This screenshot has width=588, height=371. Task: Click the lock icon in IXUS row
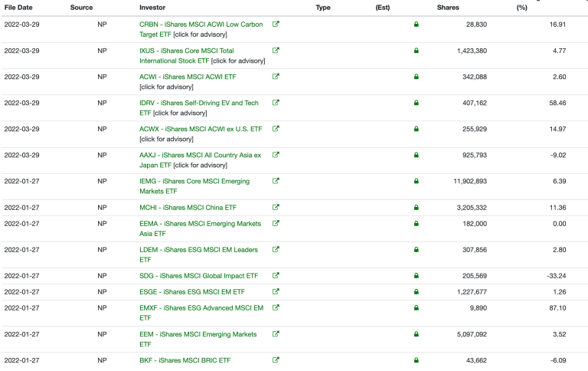pyautogui.click(x=416, y=51)
